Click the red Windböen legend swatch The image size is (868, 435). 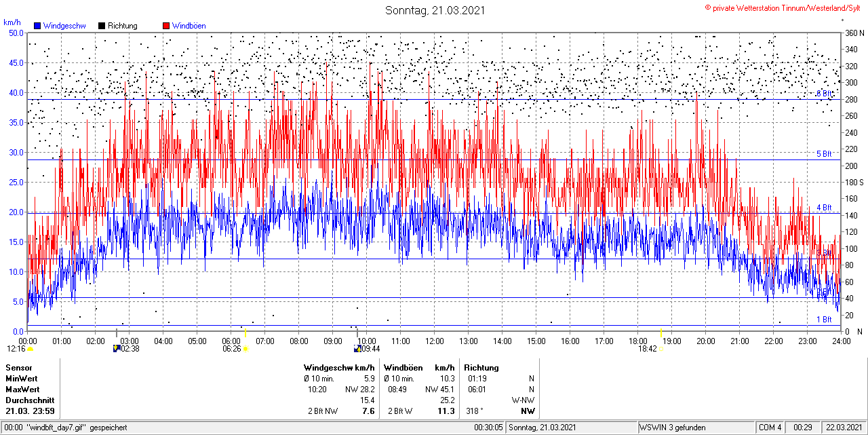click(x=166, y=26)
